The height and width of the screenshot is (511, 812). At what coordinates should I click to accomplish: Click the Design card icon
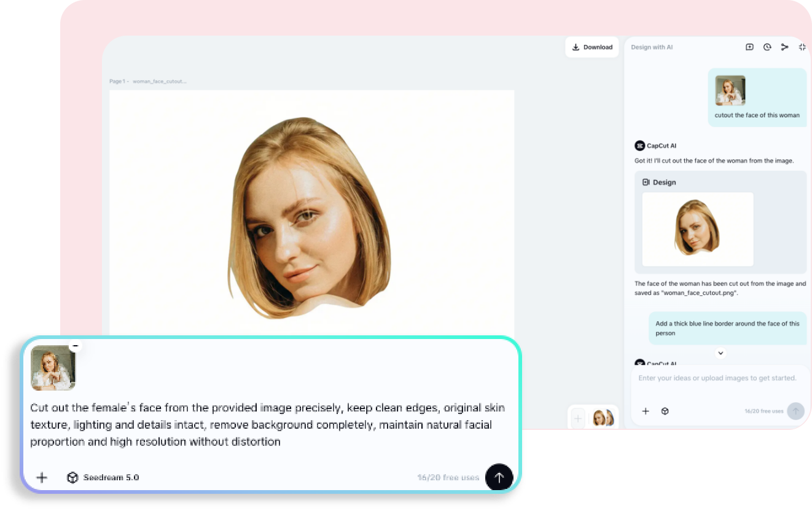[646, 182]
